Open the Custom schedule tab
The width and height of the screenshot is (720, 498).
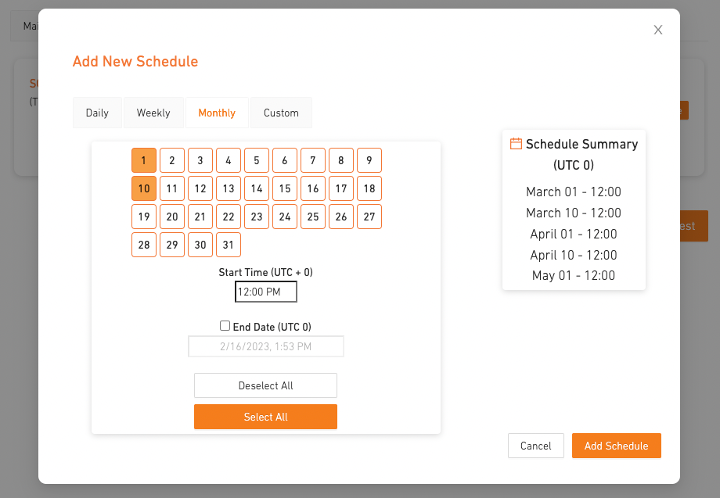281,113
